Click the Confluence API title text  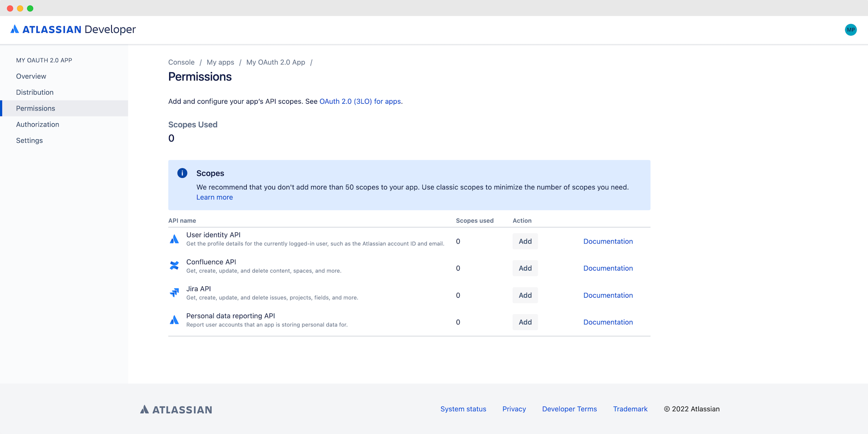211,262
